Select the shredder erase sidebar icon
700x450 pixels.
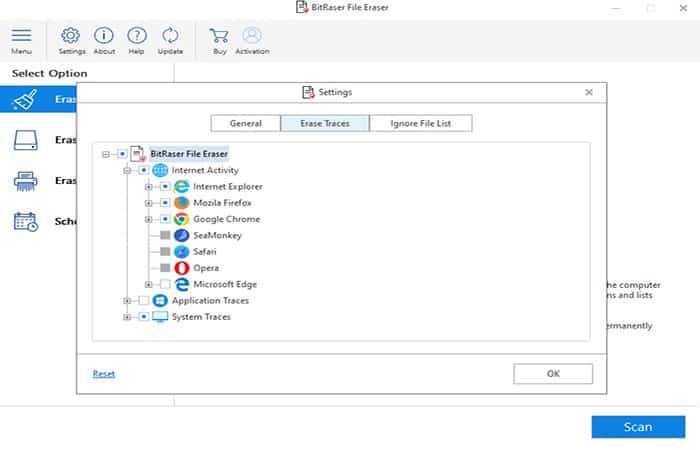point(25,181)
